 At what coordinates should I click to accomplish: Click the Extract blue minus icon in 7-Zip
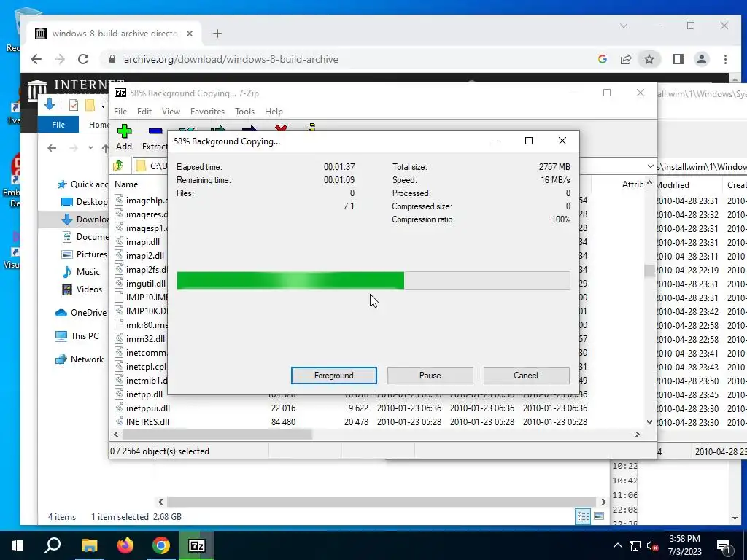155,131
